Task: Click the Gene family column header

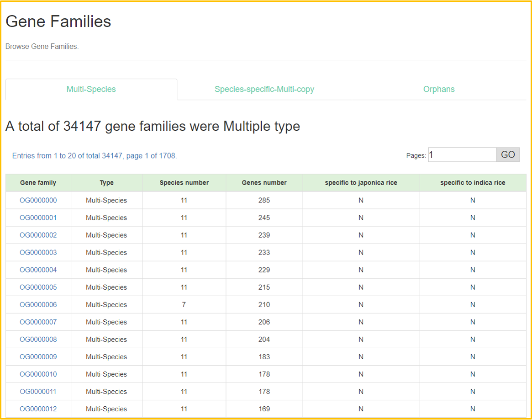Action: (x=38, y=183)
